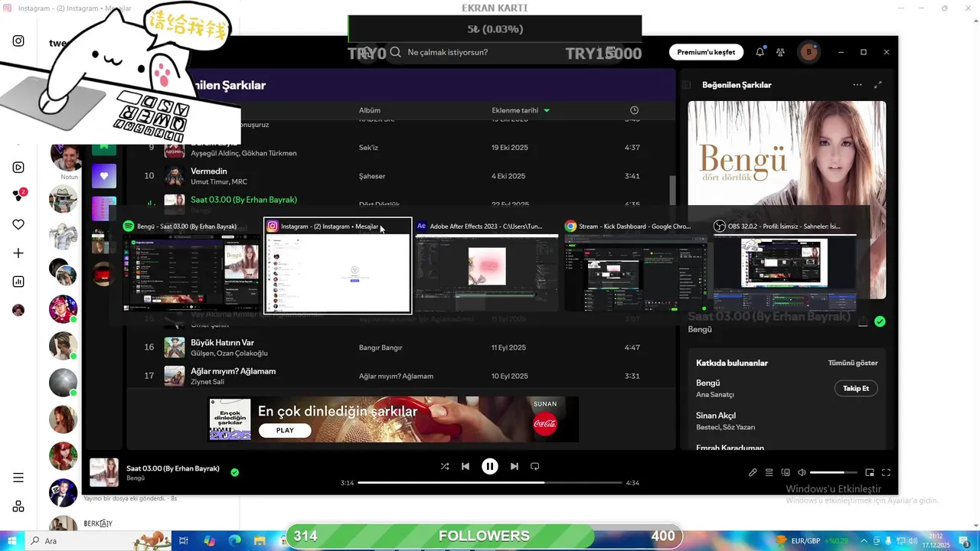Click the Albüm column header
980x551 pixels.
(x=370, y=110)
